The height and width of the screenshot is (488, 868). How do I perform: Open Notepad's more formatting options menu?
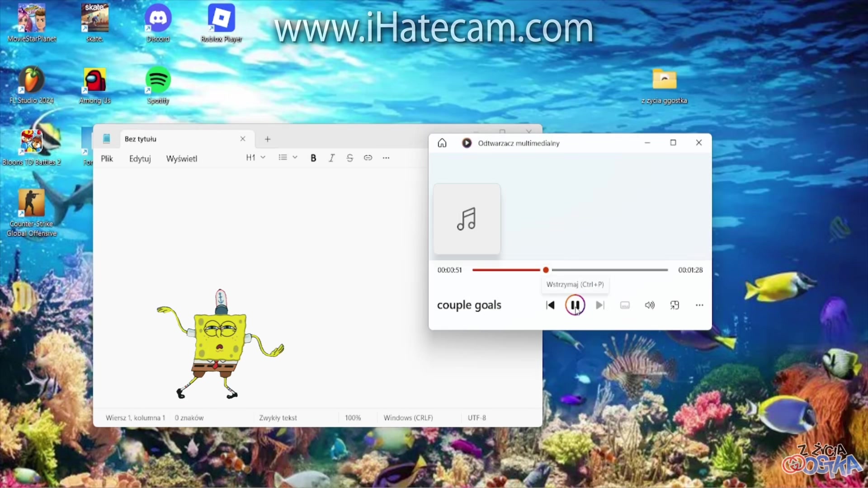386,158
